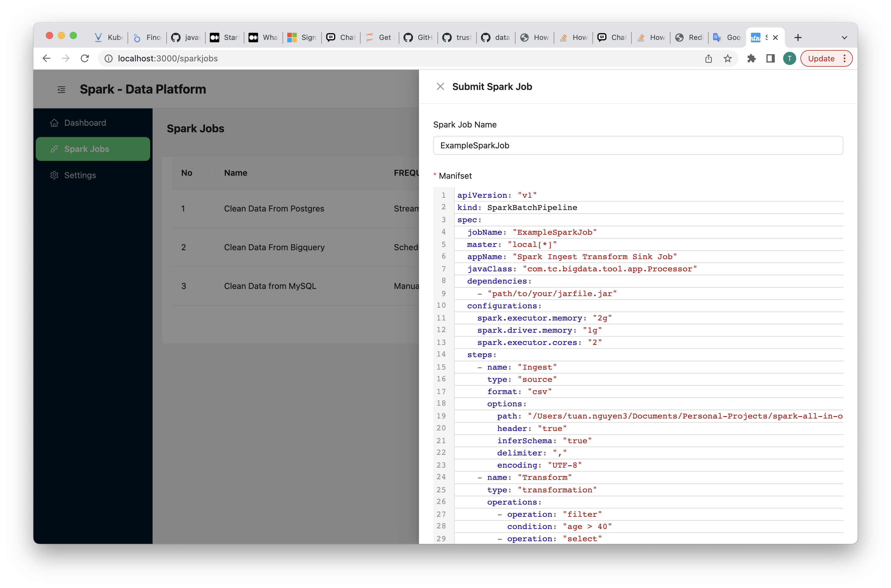Click the spark.executor.memory line
This screenshot has height=588, width=891.
point(649,318)
